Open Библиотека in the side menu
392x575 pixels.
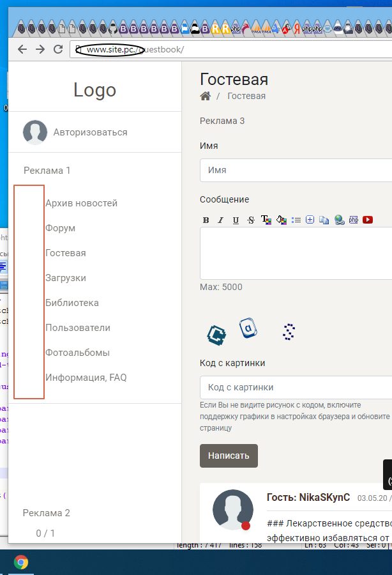72,303
